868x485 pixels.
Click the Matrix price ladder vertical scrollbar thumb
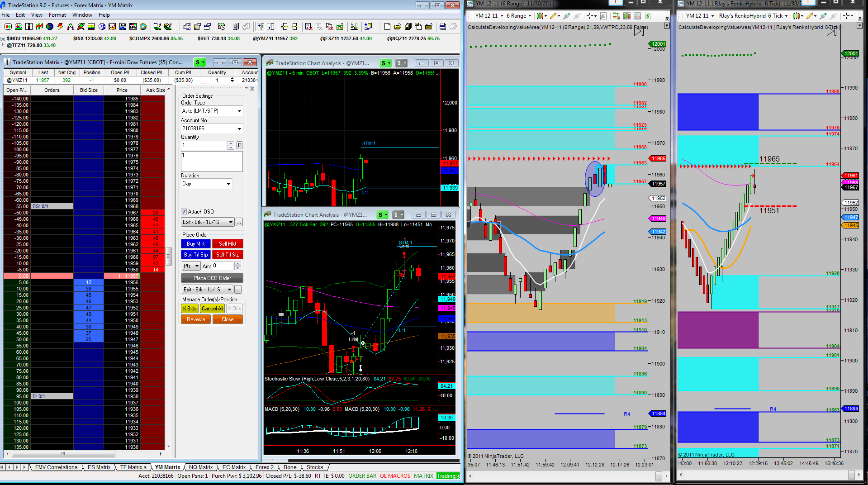(x=169, y=256)
